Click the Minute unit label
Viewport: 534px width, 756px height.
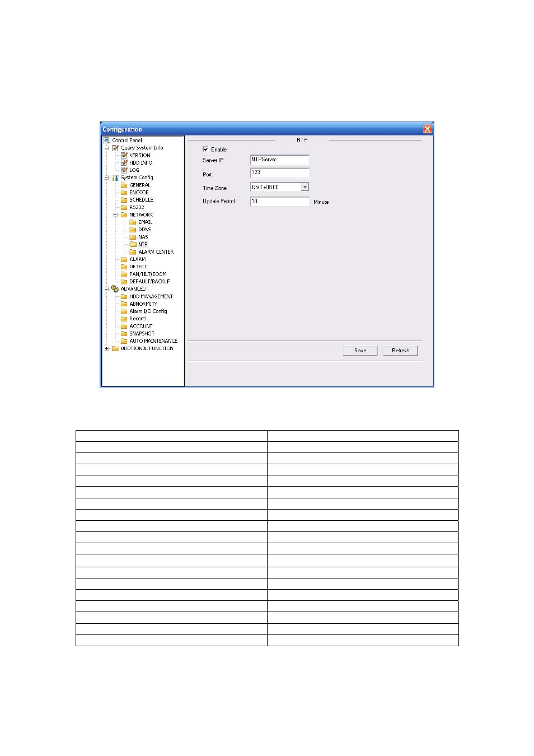(321, 202)
